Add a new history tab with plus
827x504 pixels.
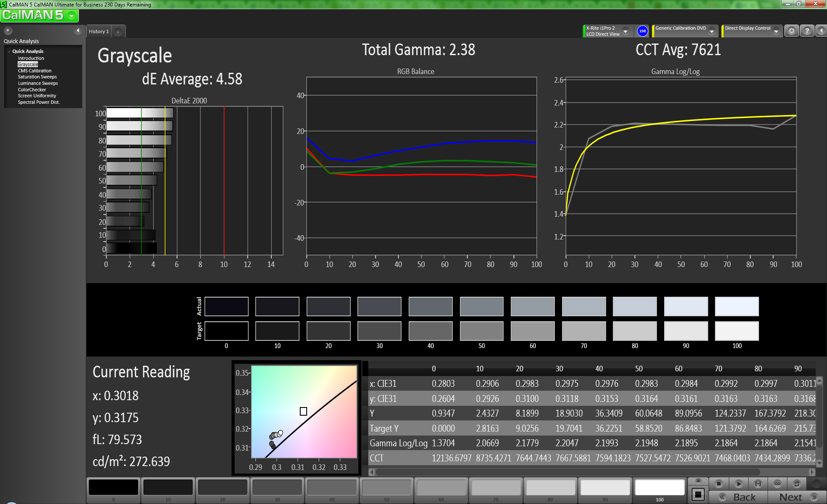coord(118,31)
